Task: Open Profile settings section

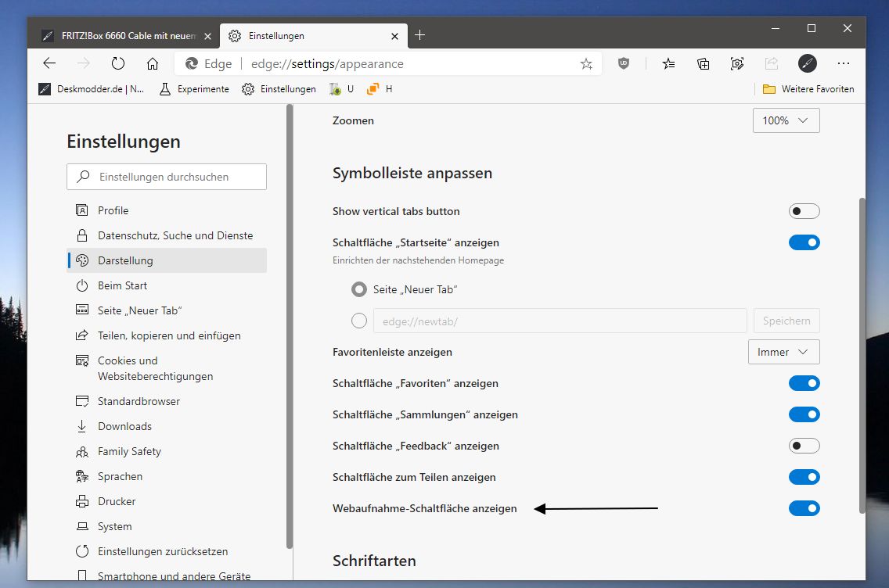Action: pos(167,210)
